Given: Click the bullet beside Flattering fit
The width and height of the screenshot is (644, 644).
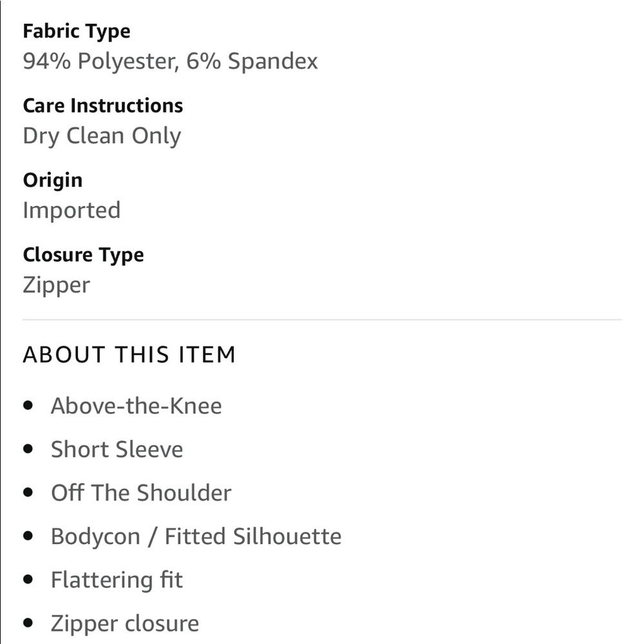Looking at the screenshot, I should pos(28,580).
